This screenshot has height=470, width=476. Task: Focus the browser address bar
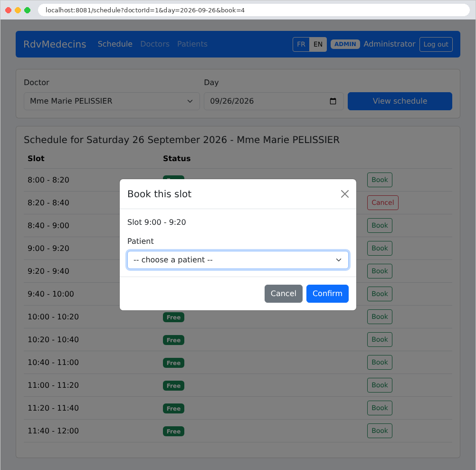click(254, 10)
